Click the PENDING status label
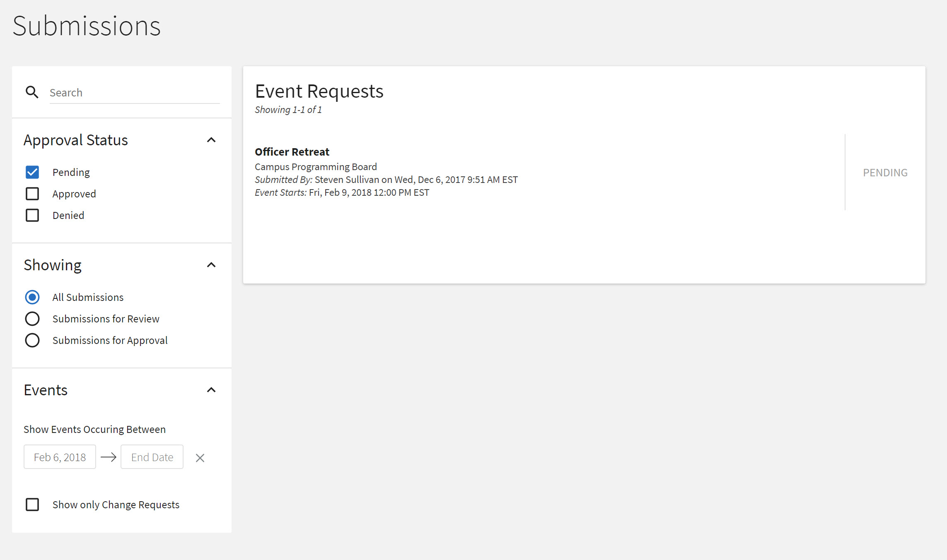This screenshot has height=560, width=947. click(885, 173)
